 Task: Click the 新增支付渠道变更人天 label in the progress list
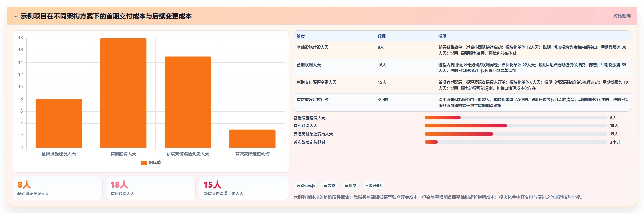pyautogui.click(x=313, y=134)
